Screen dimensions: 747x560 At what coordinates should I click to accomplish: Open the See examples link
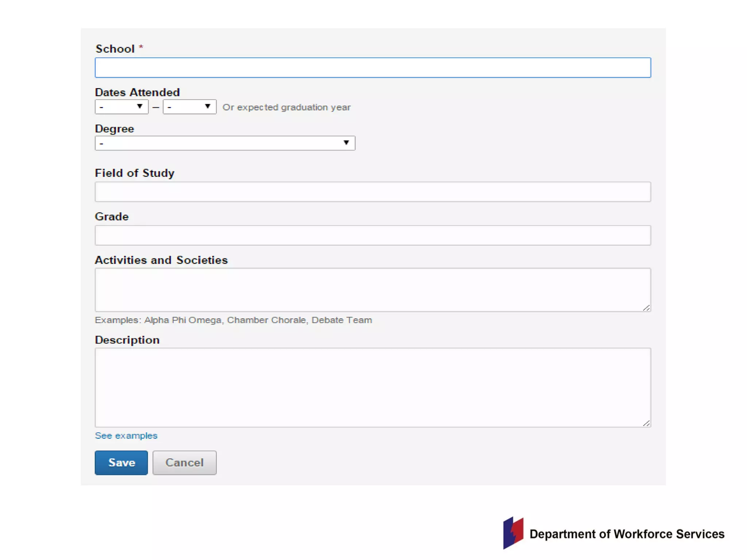coord(126,436)
